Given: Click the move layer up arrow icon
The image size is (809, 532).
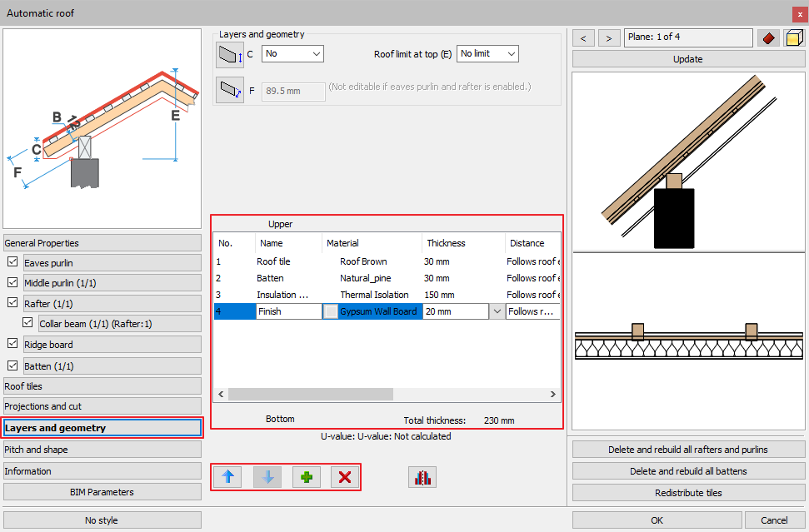Looking at the screenshot, I should [227, 477].
